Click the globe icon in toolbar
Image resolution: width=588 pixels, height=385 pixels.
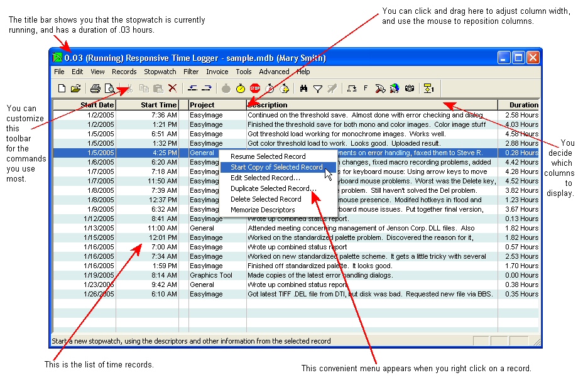pyautogui.click(x=395, y=89)
